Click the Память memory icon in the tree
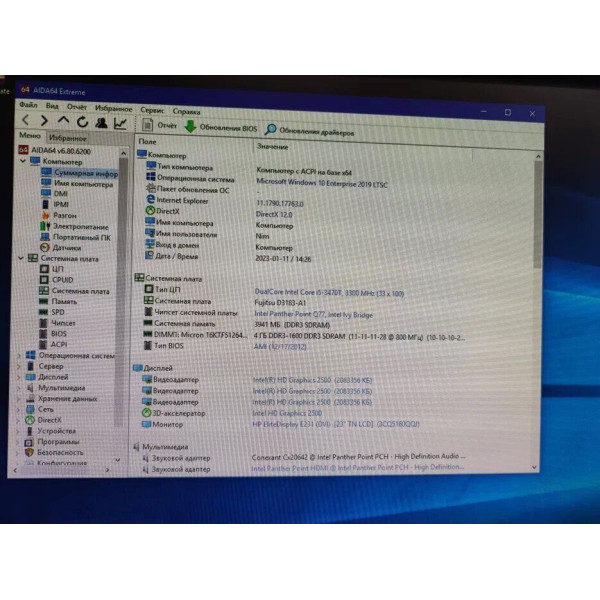 point(44,301)
